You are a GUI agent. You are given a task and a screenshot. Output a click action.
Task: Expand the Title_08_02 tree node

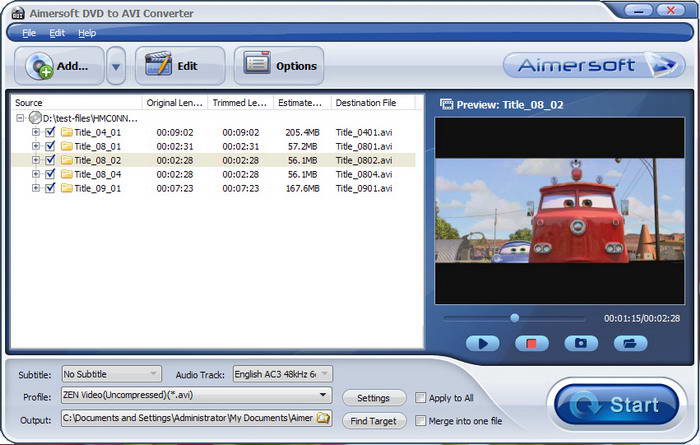[x=36, y=160]
